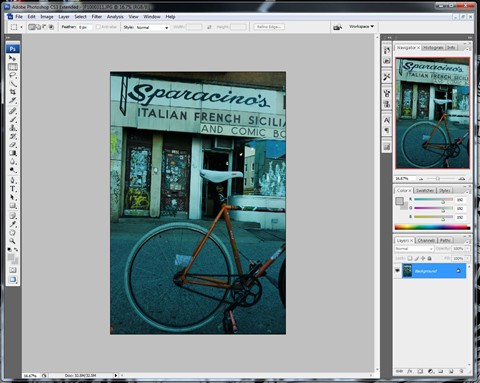This screenshot has height=383, width=480.
Task: Switch to the Swatches tab
Action: coord(425,190)
